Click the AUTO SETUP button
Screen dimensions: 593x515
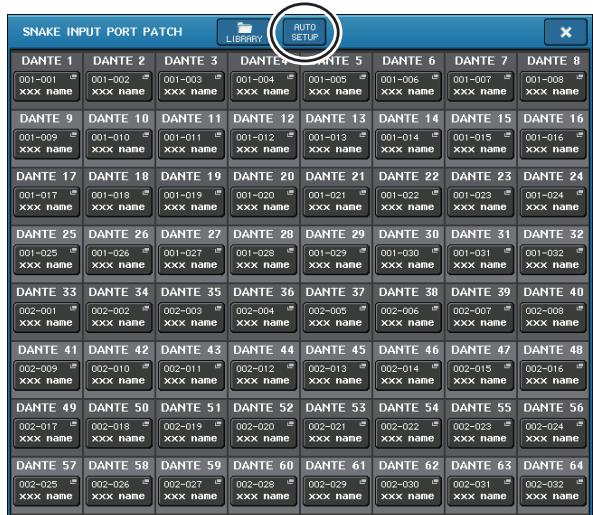(x=304, y=33)
